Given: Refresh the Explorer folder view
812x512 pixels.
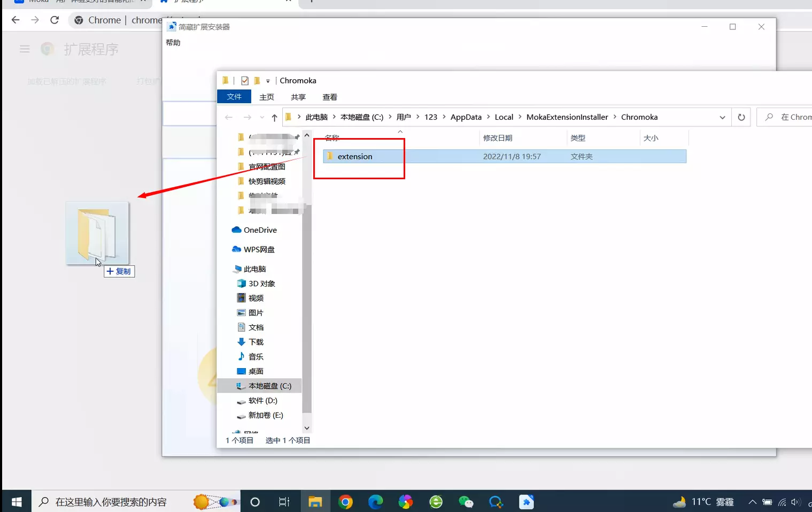Looking at the screenshot, I should pyautogui.click(x=741, y=117).
